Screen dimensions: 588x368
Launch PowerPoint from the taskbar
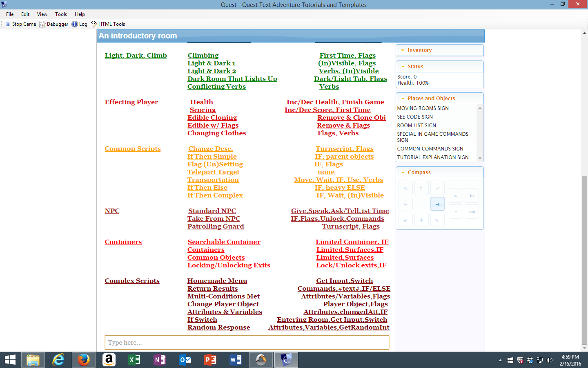pyautogui.click(x=210, y=360)
